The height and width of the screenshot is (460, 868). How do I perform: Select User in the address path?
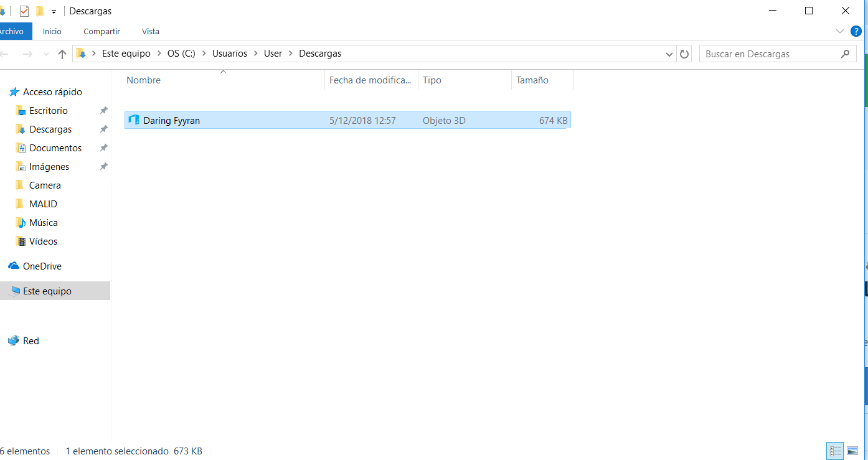pos(273,54)
